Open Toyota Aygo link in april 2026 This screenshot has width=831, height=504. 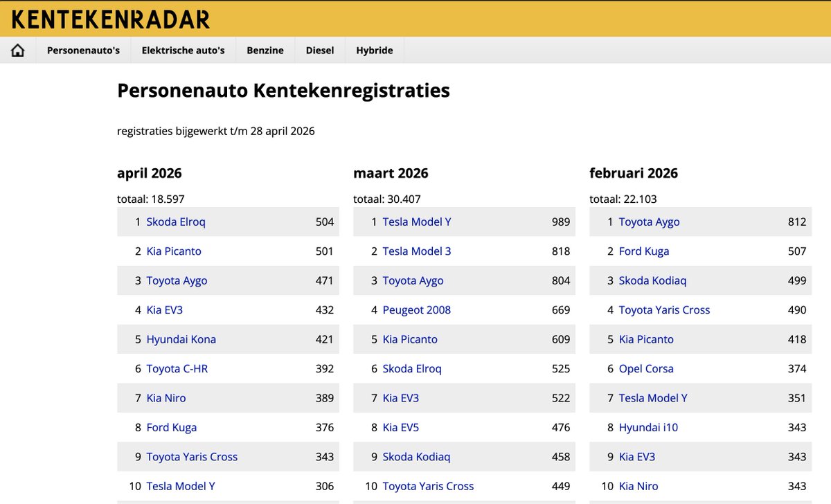coord(177,280)
